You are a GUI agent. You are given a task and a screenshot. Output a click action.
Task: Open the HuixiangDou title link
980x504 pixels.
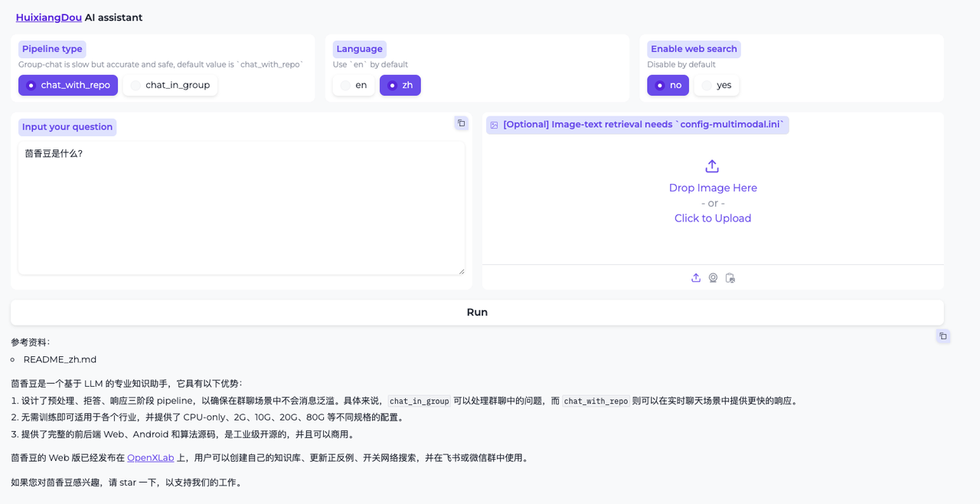pos(49,18)
